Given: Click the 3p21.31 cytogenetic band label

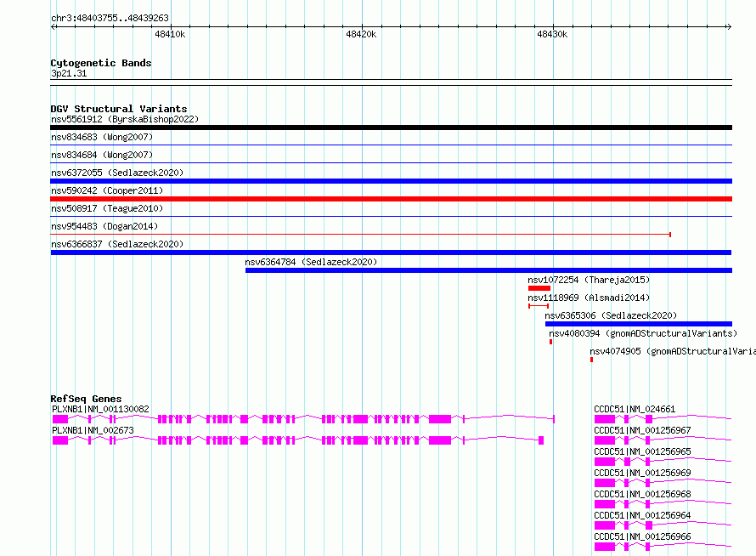Looking at the screenshot, I should 69,73.
